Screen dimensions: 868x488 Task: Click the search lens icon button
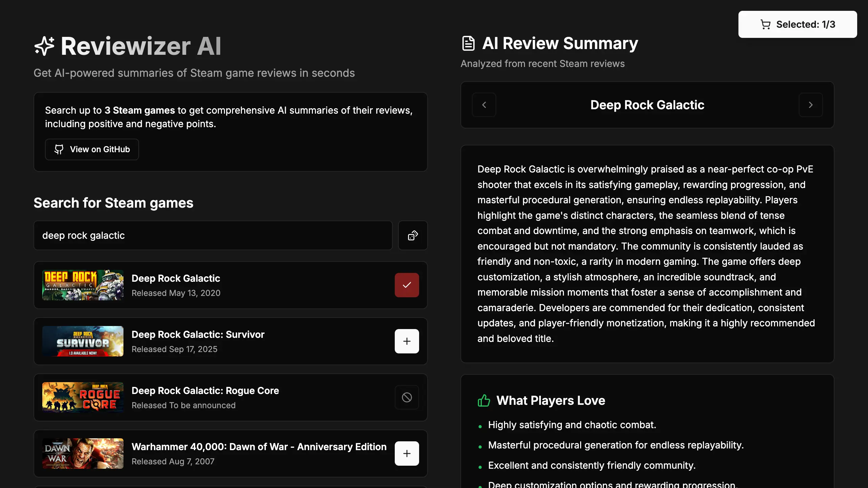(413, 235)
